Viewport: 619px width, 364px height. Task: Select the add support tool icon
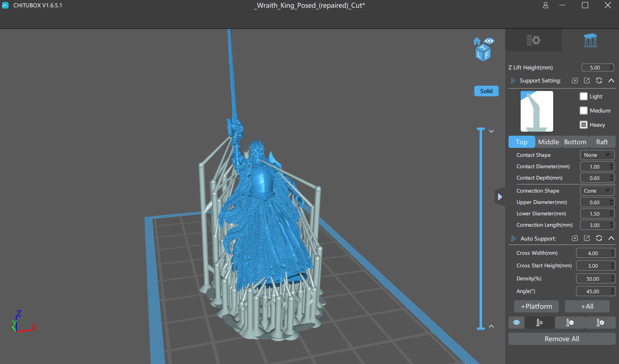coord(539,323)
